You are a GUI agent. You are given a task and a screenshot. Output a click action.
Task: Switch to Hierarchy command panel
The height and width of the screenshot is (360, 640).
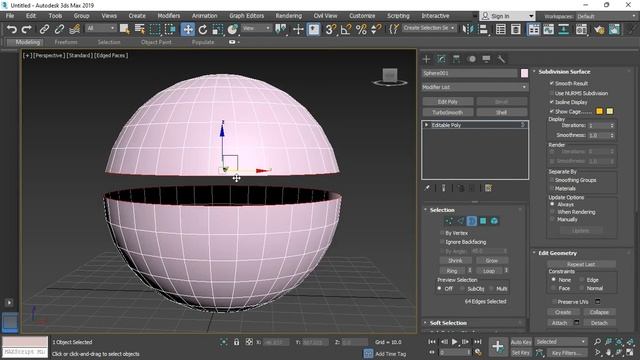point(456,59)
